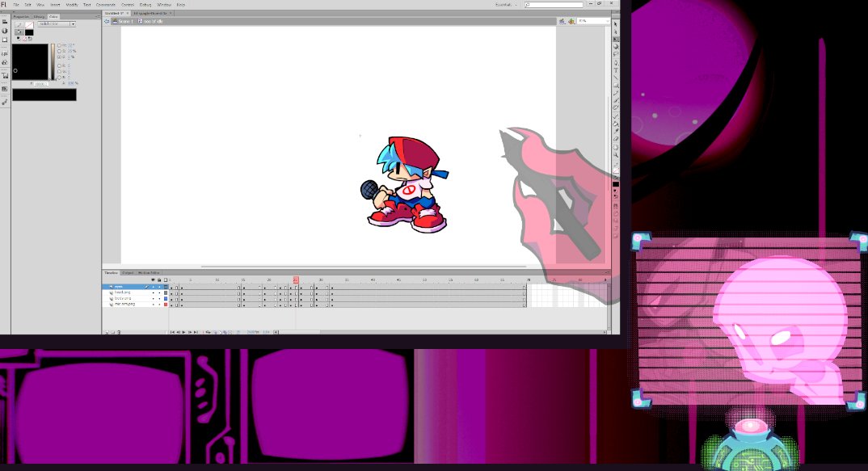Image resolution: width=868 pixels, height=471 pixels.
Task: Click the Black and White icon in Color panel
Action: (19, 38)
